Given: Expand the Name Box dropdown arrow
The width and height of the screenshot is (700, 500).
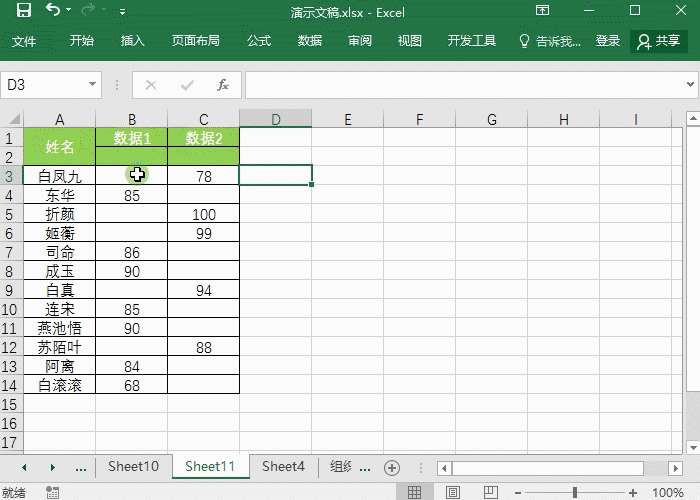Looking at the screenshot, I should point(92,84).
